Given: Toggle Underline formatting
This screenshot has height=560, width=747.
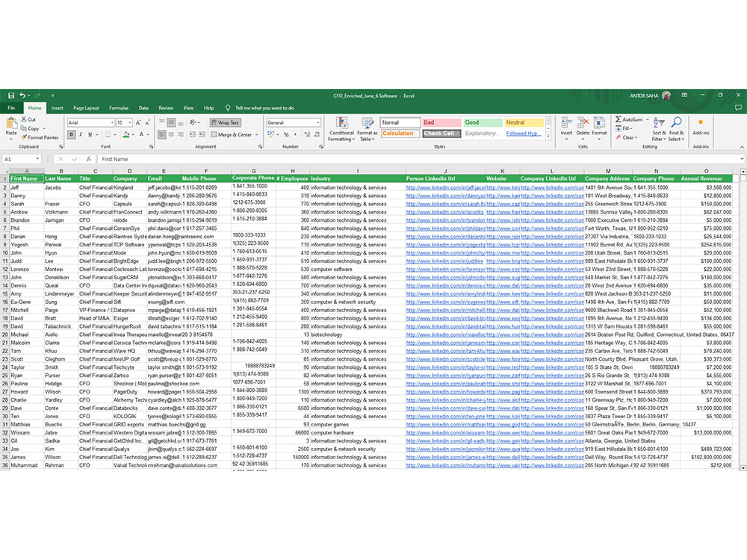Looking at the screenshot, I should (90, 134).
